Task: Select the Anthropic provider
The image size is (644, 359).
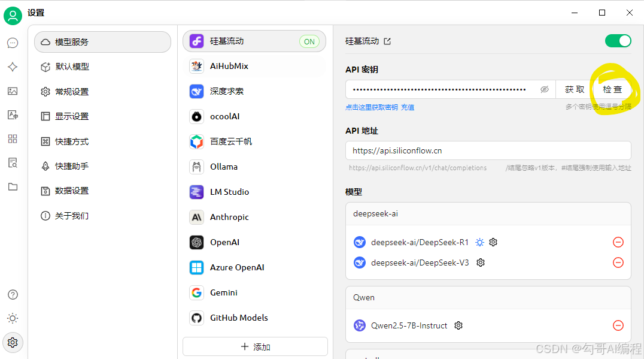Action: (254, 217)
